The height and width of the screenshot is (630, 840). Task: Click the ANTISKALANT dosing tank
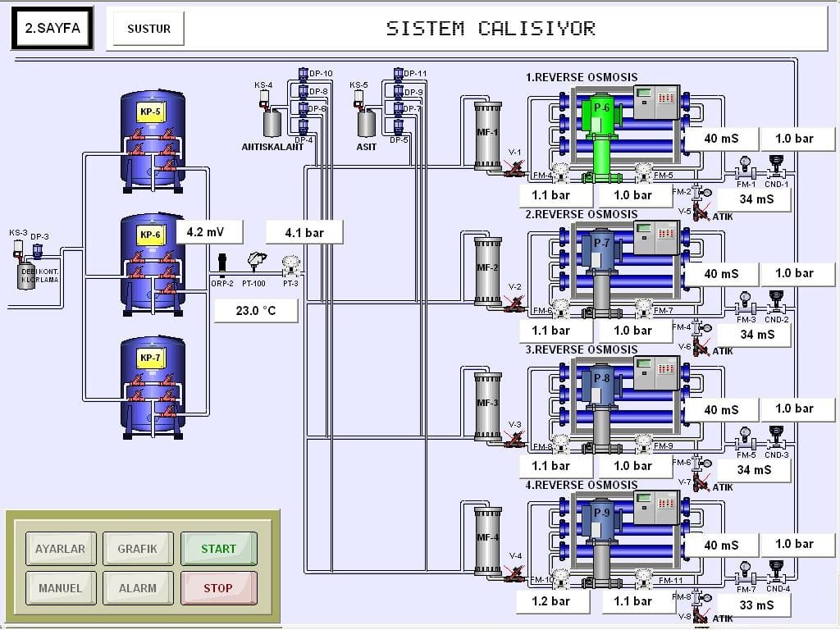272,123
